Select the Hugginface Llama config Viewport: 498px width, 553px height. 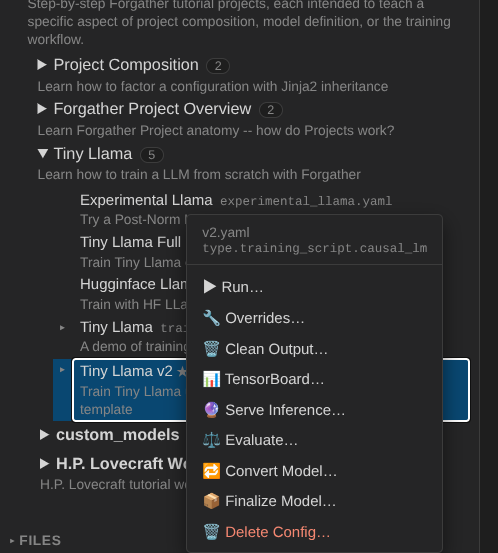[133, 284]
